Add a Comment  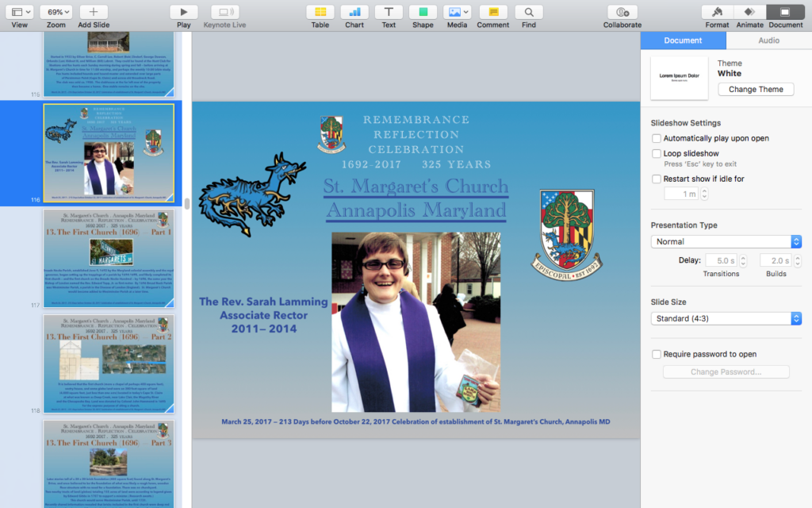[x=493, y=12]
